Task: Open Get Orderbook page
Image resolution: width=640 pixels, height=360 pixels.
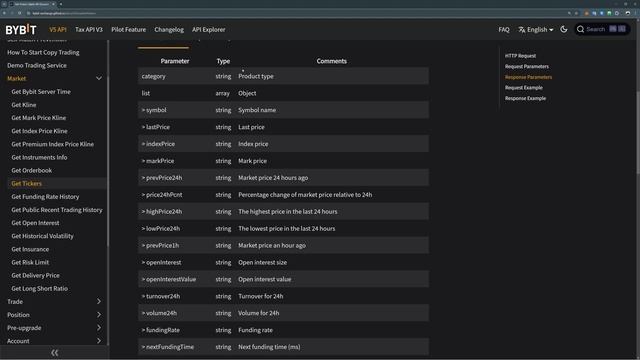Action: pyautogui.click(x=31, y=170)
